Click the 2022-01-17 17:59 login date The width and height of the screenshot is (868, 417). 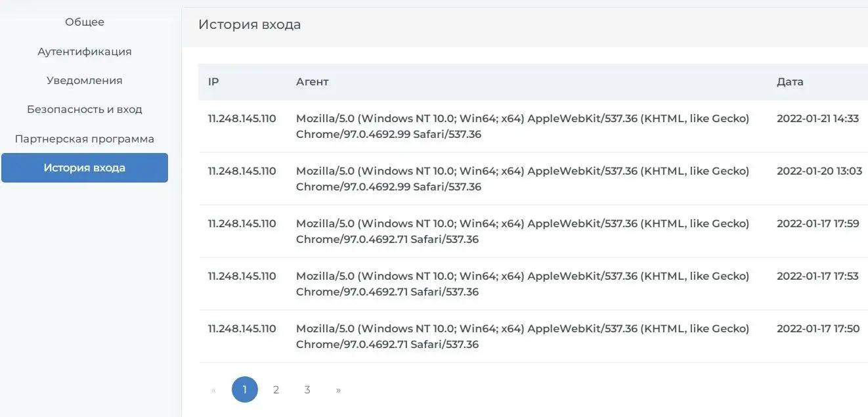click(817, 224)
